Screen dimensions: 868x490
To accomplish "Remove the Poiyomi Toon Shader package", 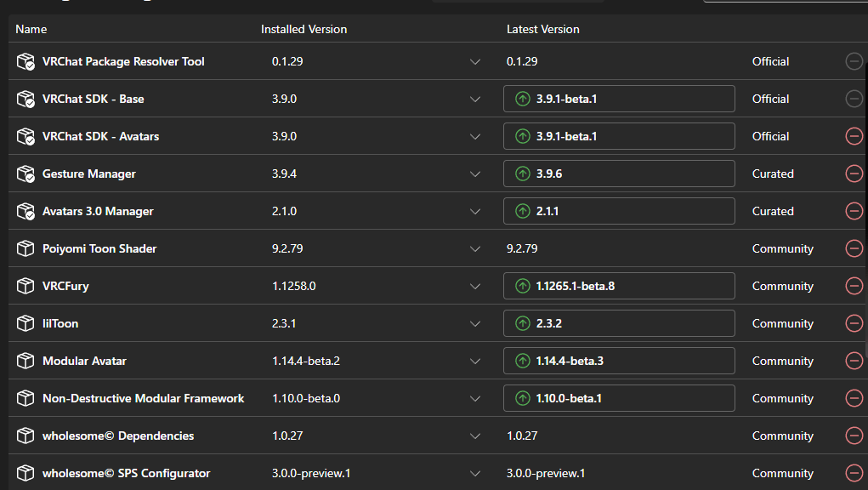I will pyautogui.click(x=854, y=248).
